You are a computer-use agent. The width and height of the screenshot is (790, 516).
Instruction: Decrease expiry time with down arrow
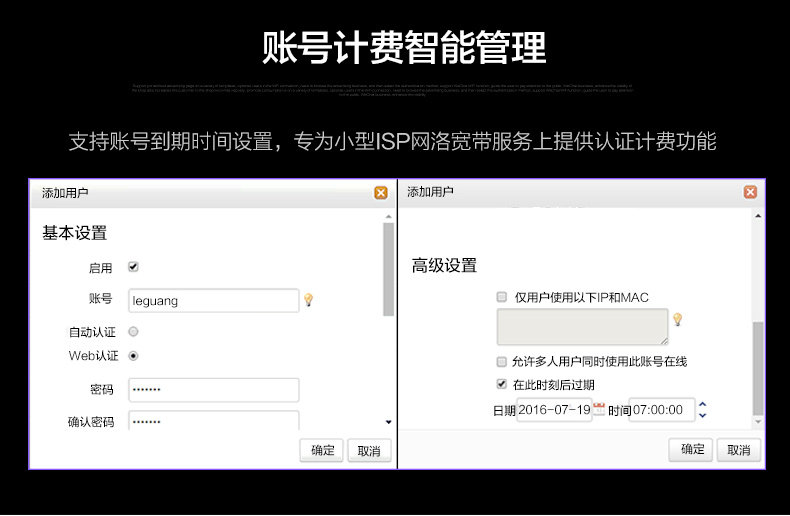[702, 415]
